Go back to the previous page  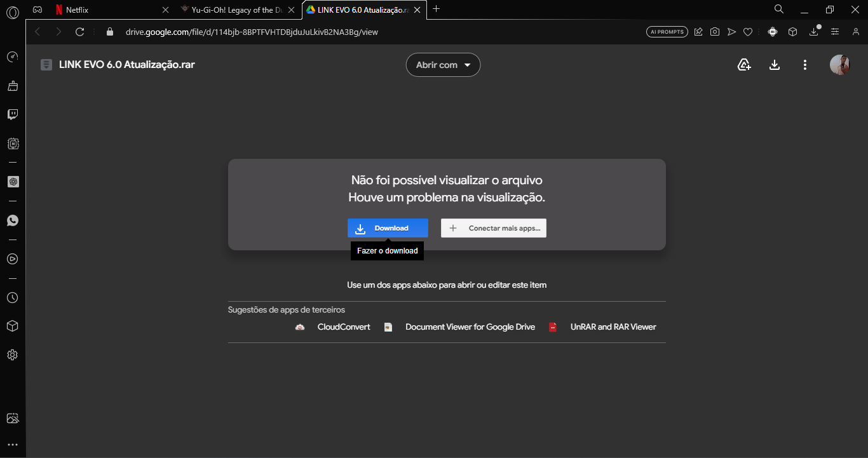pyautogui.click(x=37, y=32)
